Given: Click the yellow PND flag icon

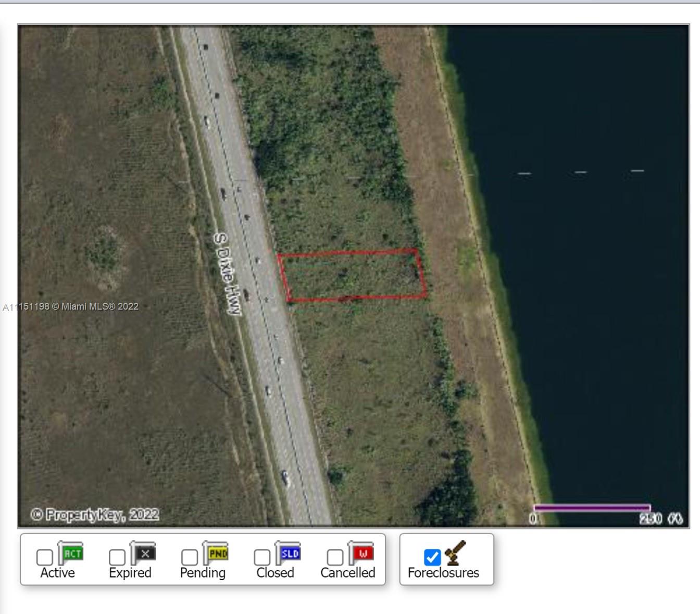Looking at the screenshot, I should point(216,553).
